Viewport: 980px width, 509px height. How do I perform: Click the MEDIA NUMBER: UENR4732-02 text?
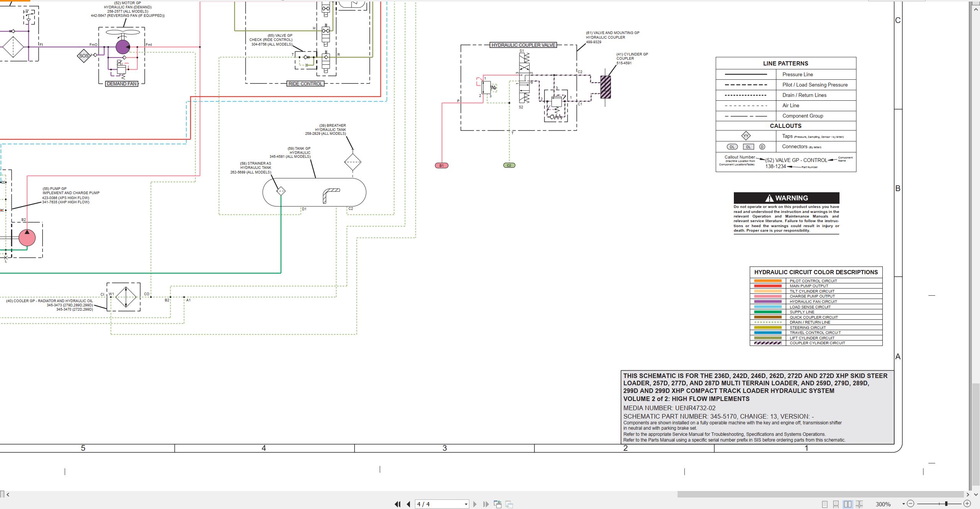[x=669, y=408]
